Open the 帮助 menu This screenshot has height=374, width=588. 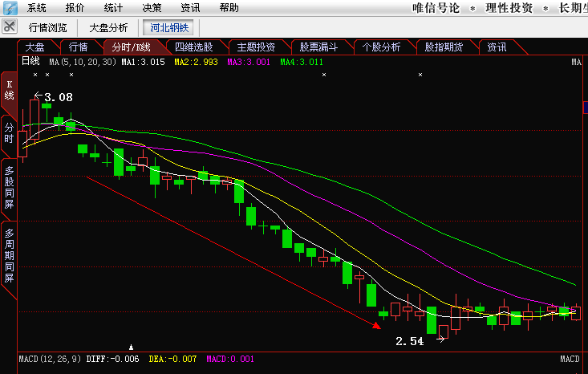[x=229, y=8]
